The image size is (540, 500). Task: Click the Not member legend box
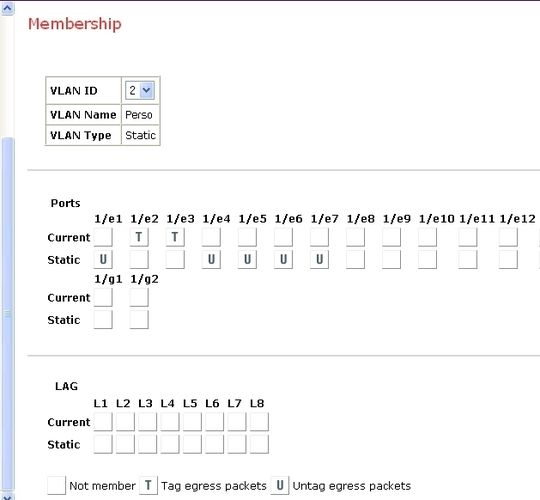[x=56, y=486]
